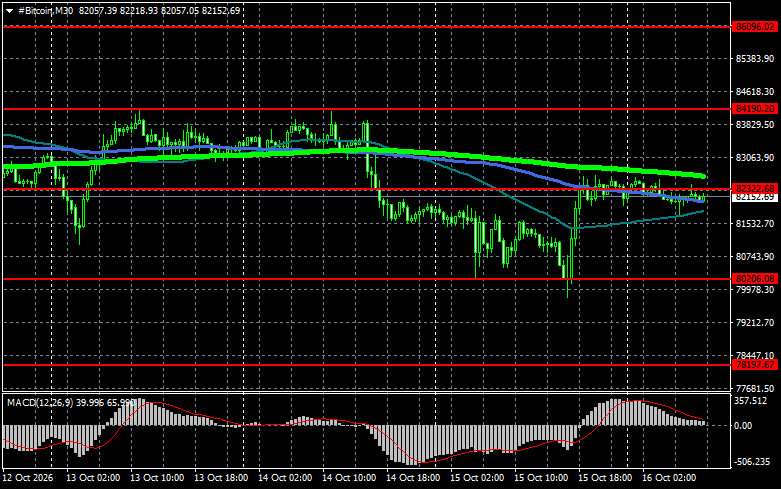Click the 80743.90 price scale value
Viewport: 781px width, 489px height.
[x=755, y=256]
